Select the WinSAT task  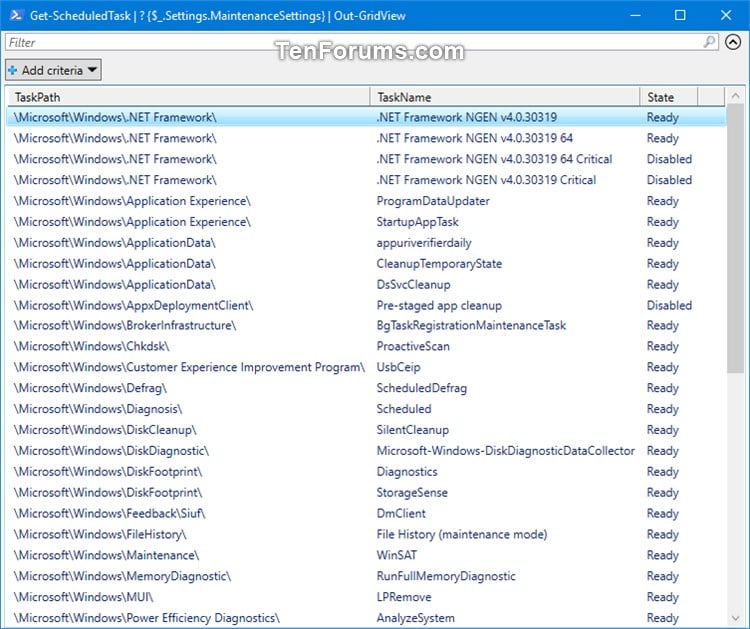coord(366,555)
